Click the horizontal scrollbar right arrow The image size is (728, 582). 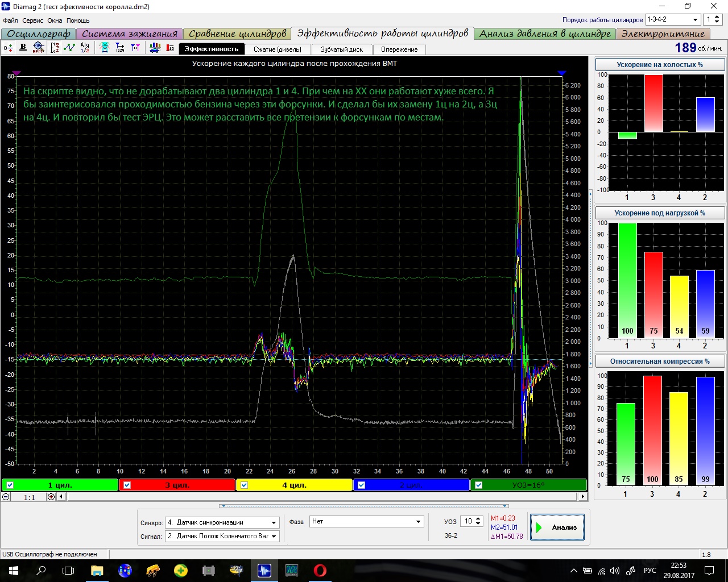tap(582, 497)
